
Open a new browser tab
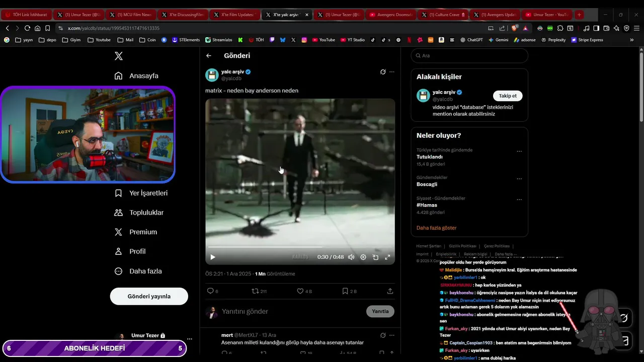[x=579, y=15]
